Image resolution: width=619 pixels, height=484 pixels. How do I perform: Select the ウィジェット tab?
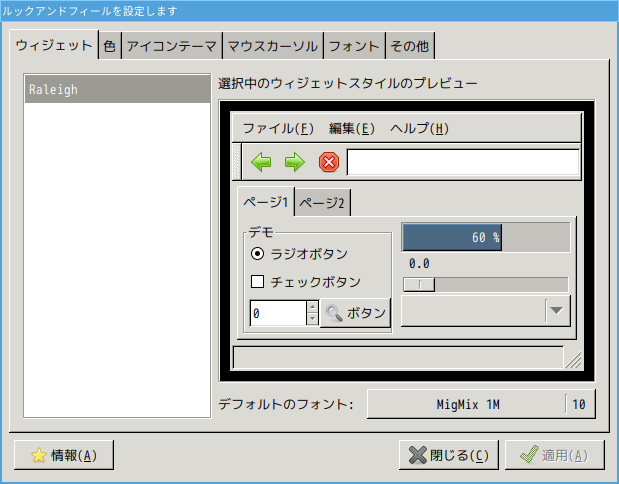tap(54, 45)
